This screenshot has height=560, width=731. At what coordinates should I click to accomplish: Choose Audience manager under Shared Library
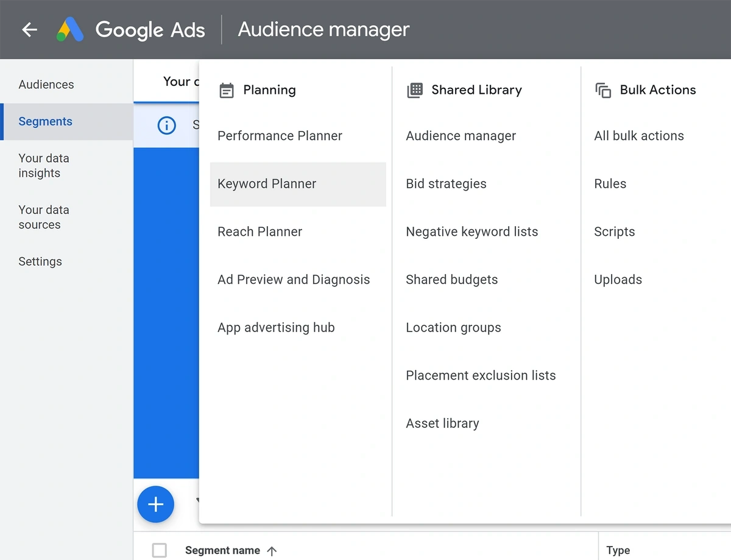click(461, 136)
